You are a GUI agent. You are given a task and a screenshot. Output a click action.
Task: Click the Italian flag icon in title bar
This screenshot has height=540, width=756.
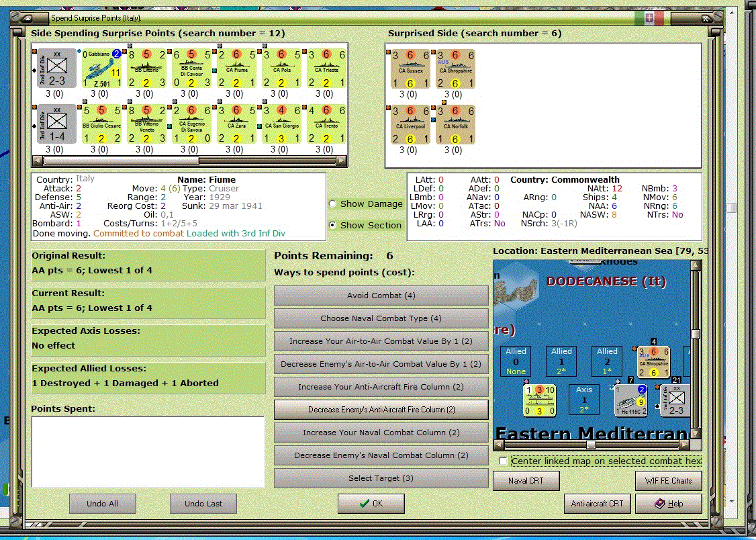coord(649,18)
